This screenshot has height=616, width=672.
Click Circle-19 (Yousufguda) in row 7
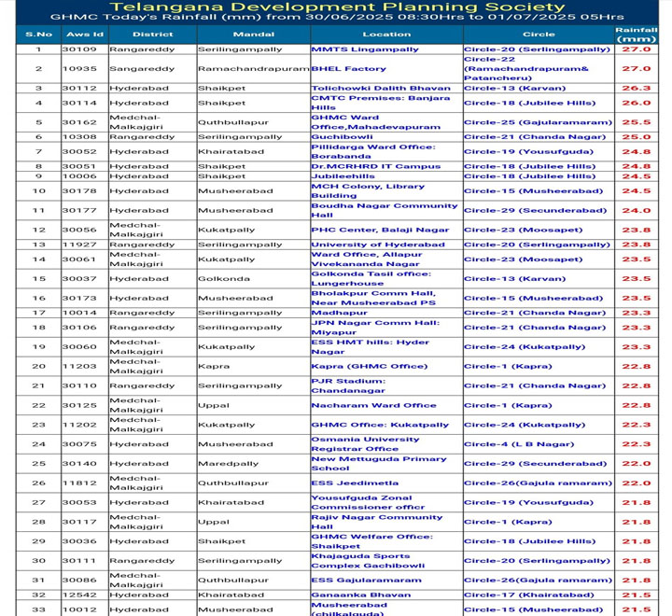(528, 152)
